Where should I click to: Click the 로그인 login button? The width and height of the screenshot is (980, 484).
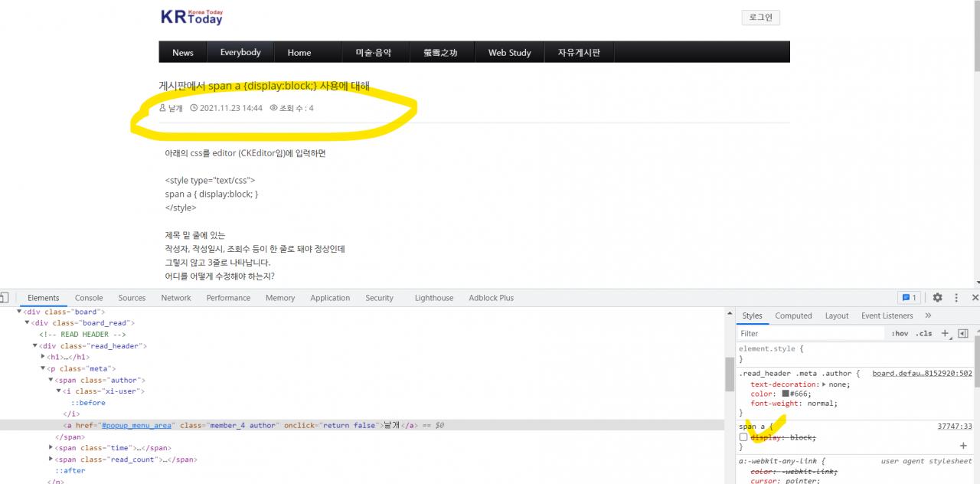760,18
